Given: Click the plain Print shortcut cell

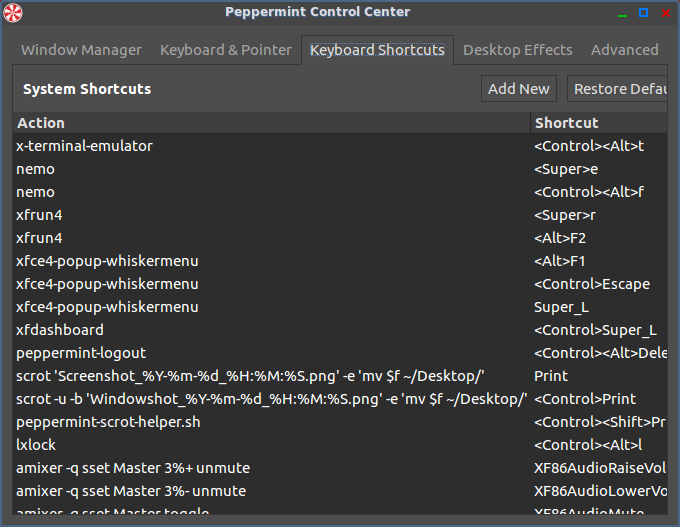Looking at the screenshot, I should (599, 376).
